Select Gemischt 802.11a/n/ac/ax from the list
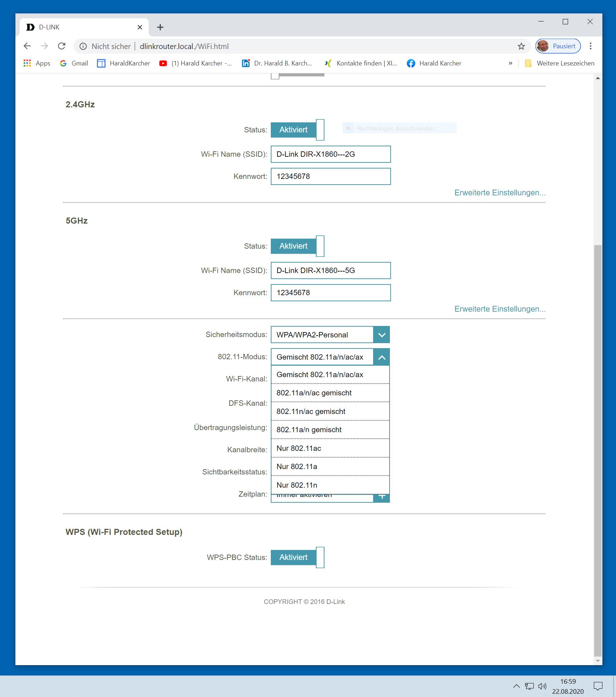The width and height of the screenshot is (616, 697). [330, 375]
